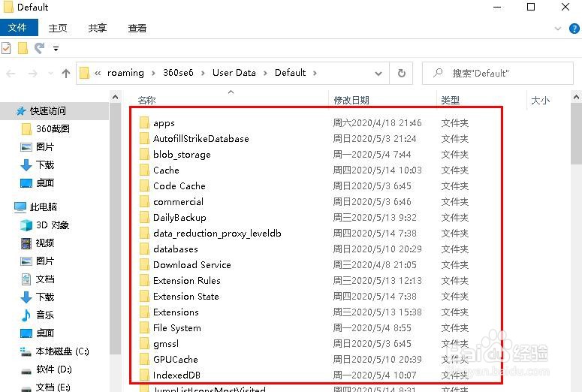Click the properties checkmark quick access icon
This screenshot has height=392, width=582.
pyautogui.click(x=6, y=48)
